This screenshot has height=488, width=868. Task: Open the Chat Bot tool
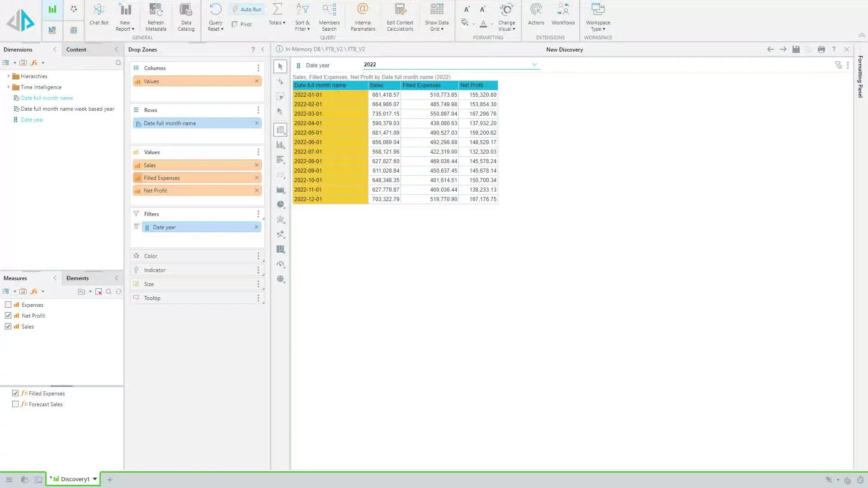click(99, 14)
